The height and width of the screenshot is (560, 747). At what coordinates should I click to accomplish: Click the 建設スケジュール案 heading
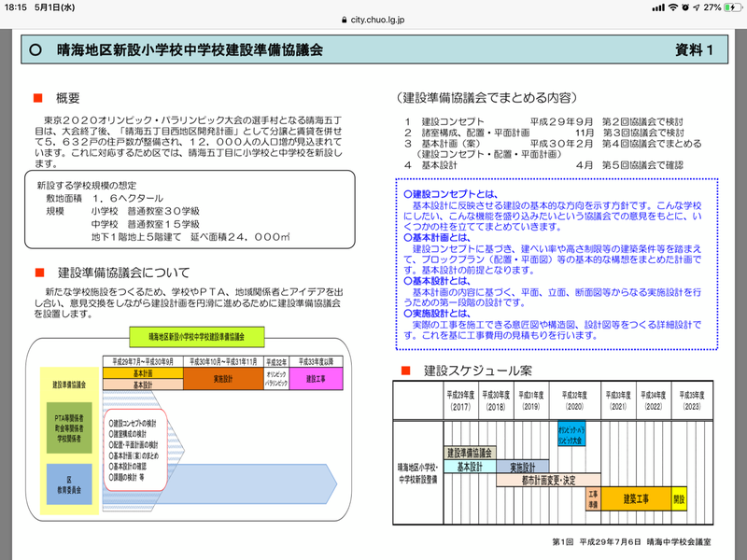pyautogui.click(x=478, y=371)
